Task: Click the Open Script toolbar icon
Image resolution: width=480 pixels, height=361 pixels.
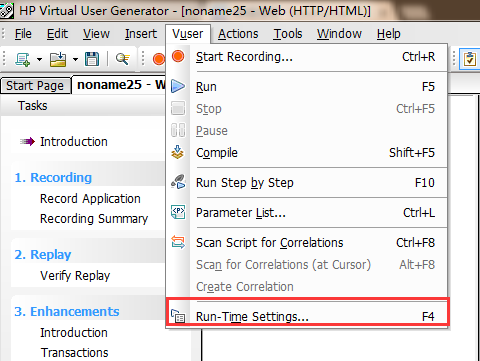Action: 58,59
